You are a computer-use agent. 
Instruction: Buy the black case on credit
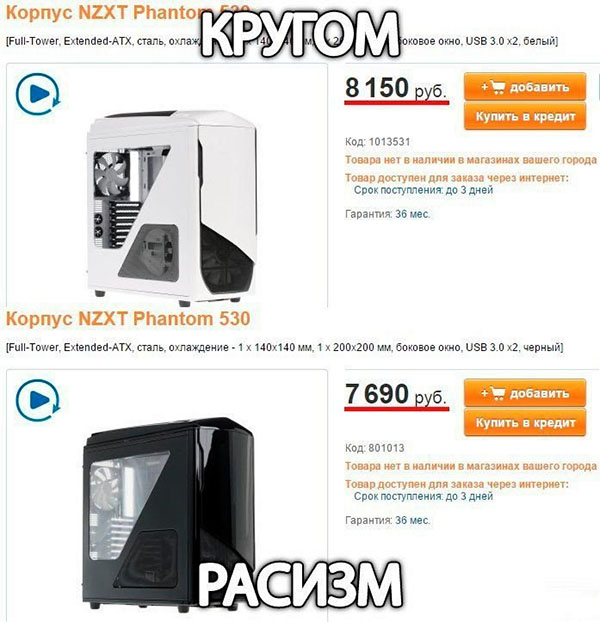525,422
